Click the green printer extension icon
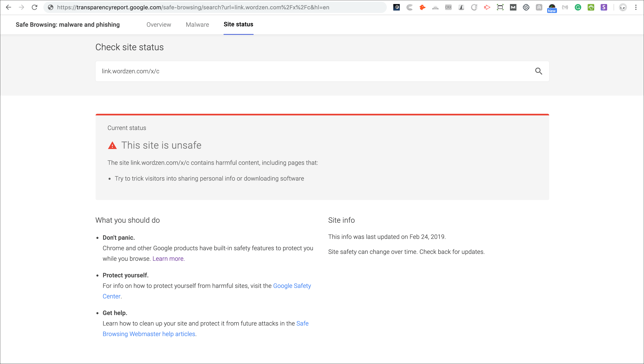The height and width of the screenshot is (364, 644). pyautogui.click(x=591, y=7)
